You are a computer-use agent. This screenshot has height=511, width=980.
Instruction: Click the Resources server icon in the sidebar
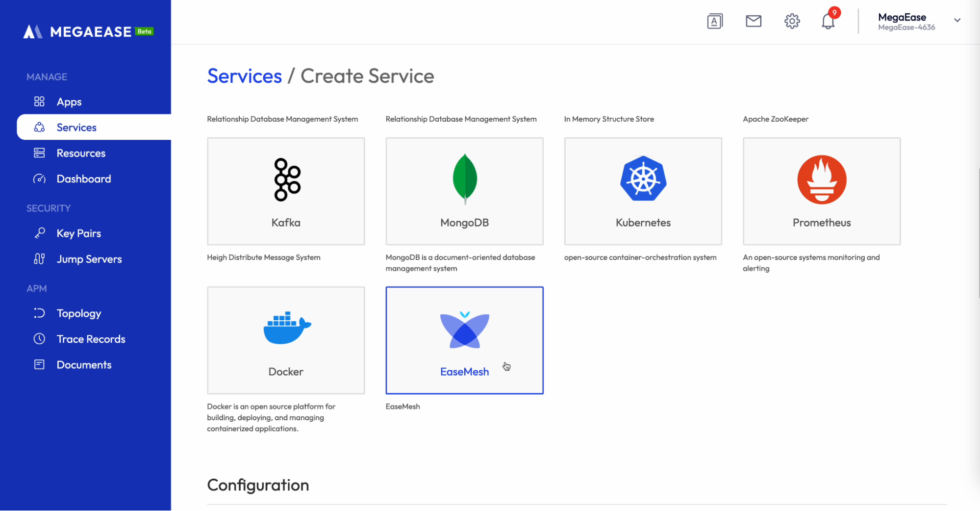click(39, 153)
